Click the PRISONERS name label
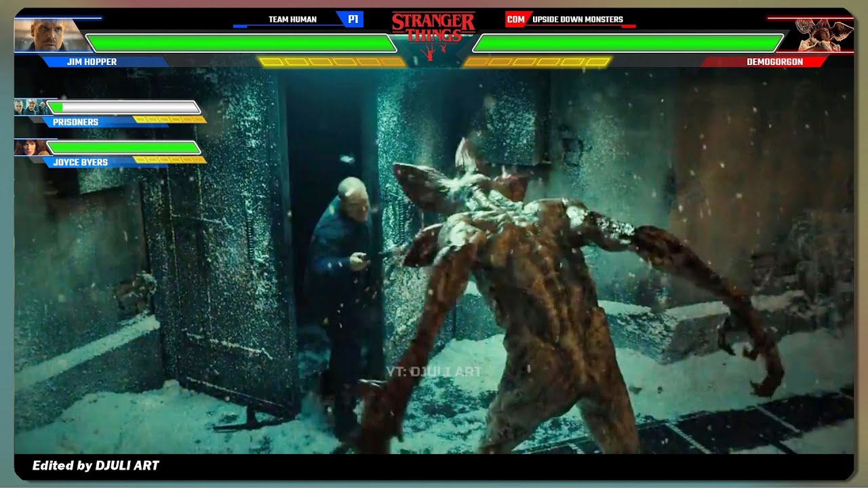This screenshot has width=868, height=488. (75, 122)
